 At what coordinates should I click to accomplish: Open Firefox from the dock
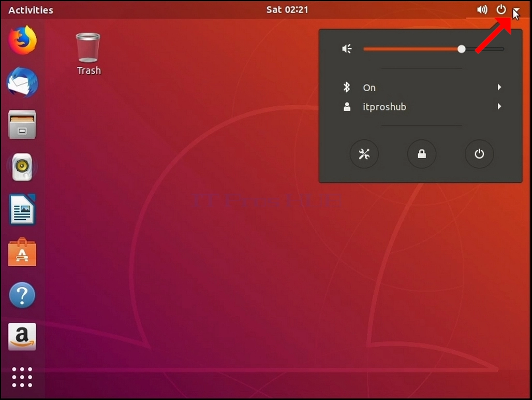22,40
